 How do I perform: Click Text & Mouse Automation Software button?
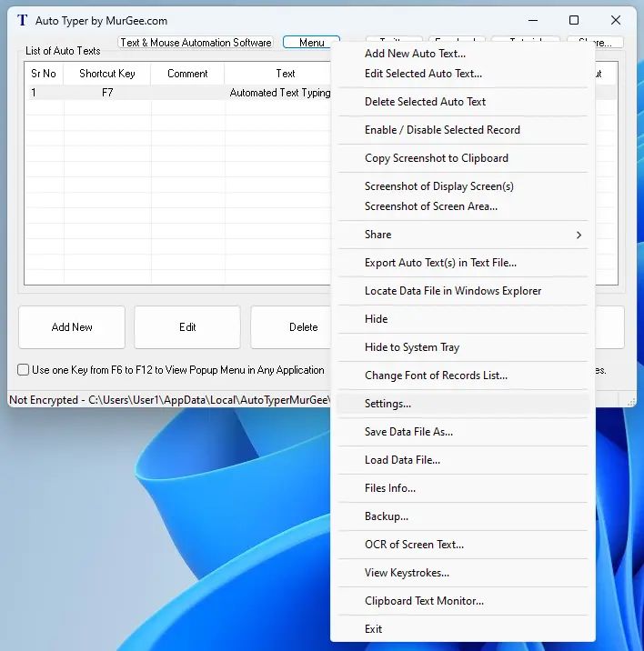point(196,43)
